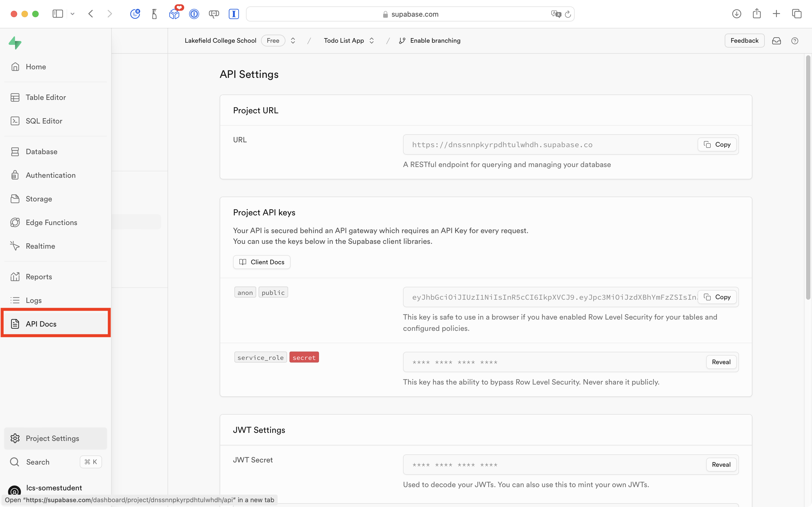The height and width of the screenshot is (507, 812).
Task: Open the inbox notifications icon
Action: click(777, 41)
